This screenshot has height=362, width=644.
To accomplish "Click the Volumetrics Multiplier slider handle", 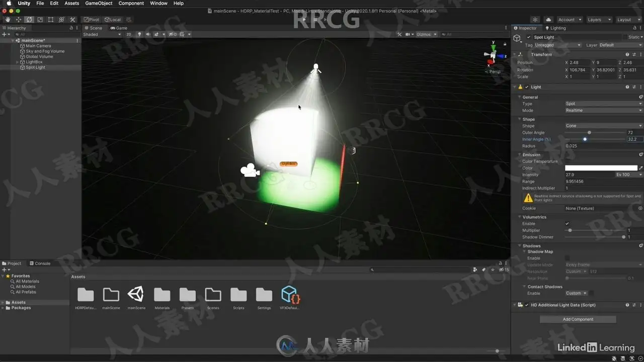I will pyautogui.click(x=570, y=230).
